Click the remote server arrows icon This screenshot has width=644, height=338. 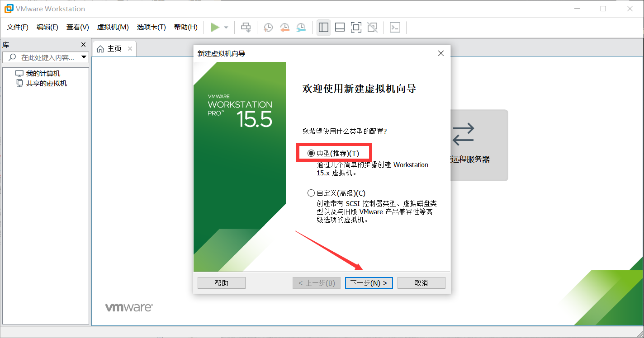(x=463, y=134)
